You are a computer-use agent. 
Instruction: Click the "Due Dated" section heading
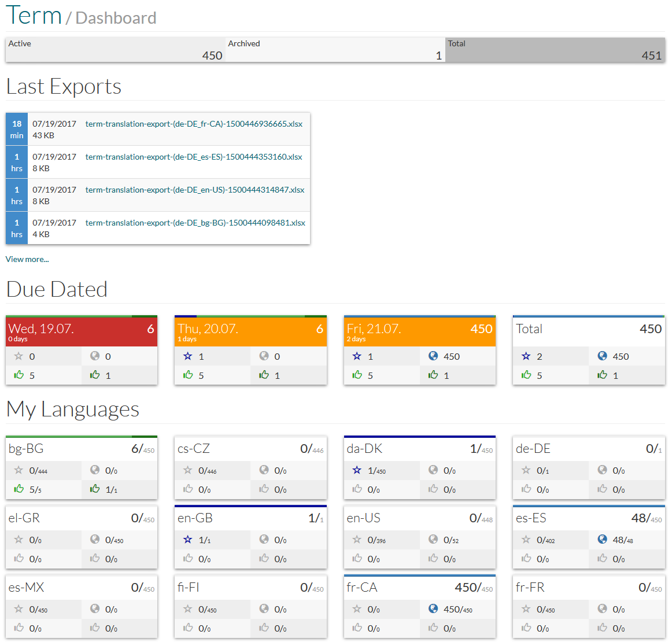(57, 289)
